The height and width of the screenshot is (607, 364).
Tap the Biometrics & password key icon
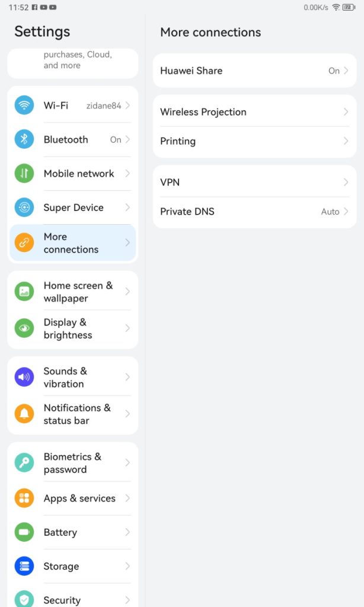[x=24, y=462]
